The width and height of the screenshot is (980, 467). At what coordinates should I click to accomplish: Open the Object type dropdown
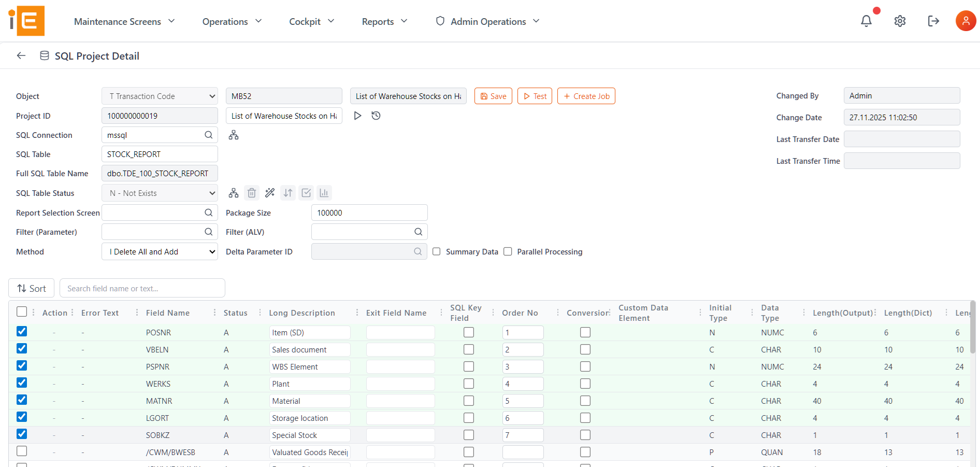tap(160, 96)
